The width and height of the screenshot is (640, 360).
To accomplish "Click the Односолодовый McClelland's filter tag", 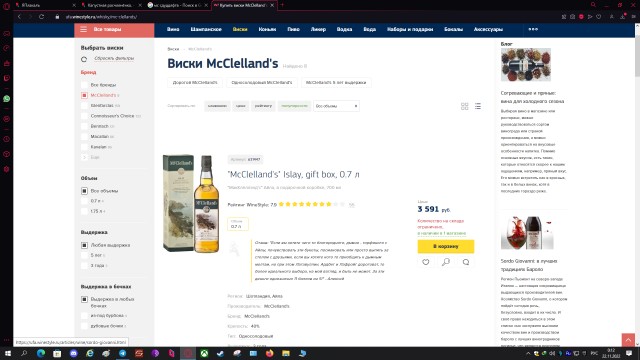I will pos(262,82).
